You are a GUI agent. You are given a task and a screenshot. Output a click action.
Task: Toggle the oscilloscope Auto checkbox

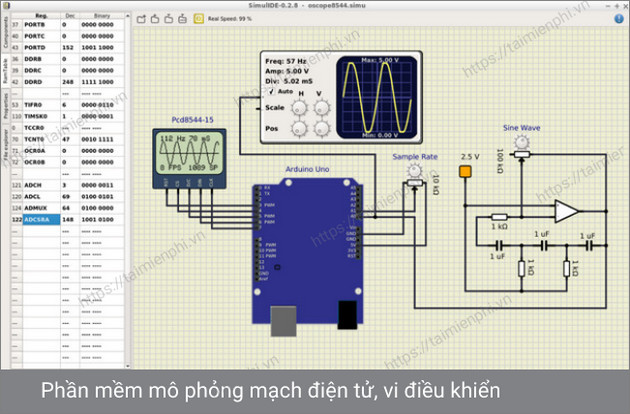270,92
